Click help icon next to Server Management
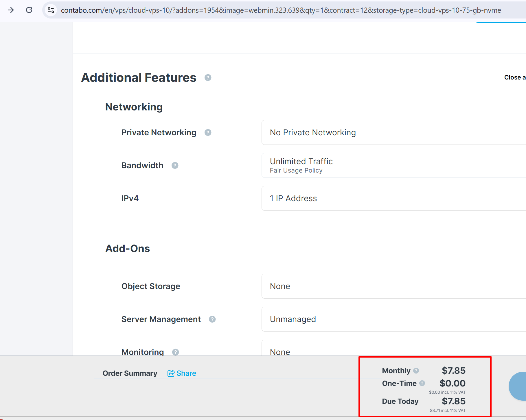The width and height of the screenshot is (526, 420). click(x=212, y=319)
